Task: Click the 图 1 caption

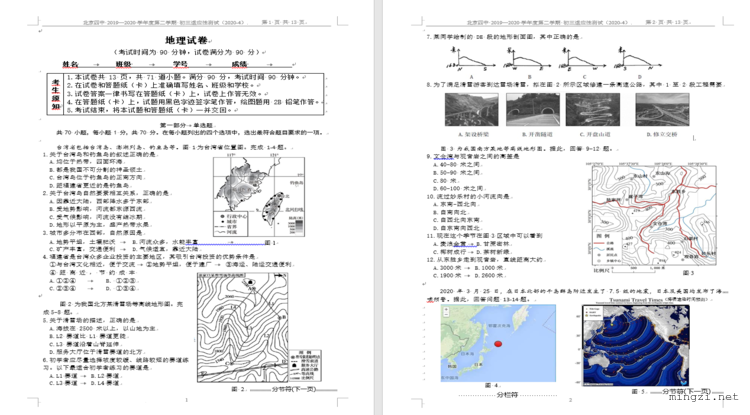Action: click(x=270, y=242)
